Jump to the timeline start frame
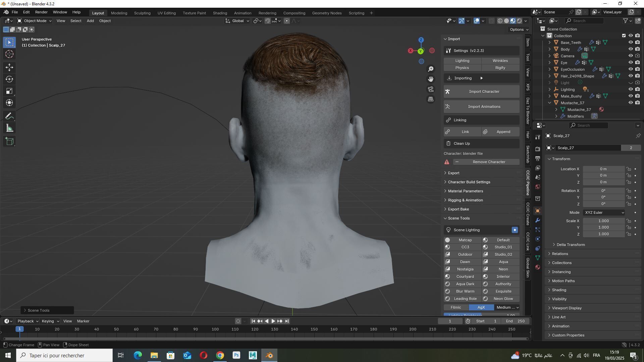644x362 pixels. point(253,321)
